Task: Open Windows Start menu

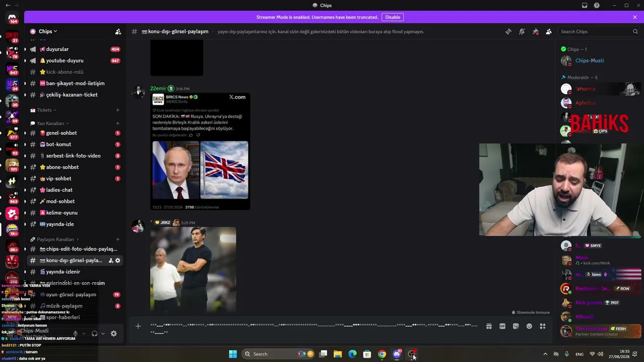Action: coord(233,354)
